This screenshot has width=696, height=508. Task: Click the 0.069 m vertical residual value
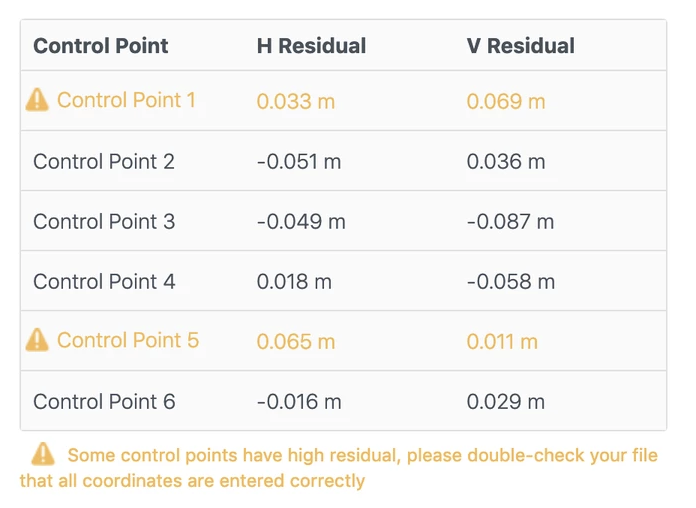pos(506,101)
